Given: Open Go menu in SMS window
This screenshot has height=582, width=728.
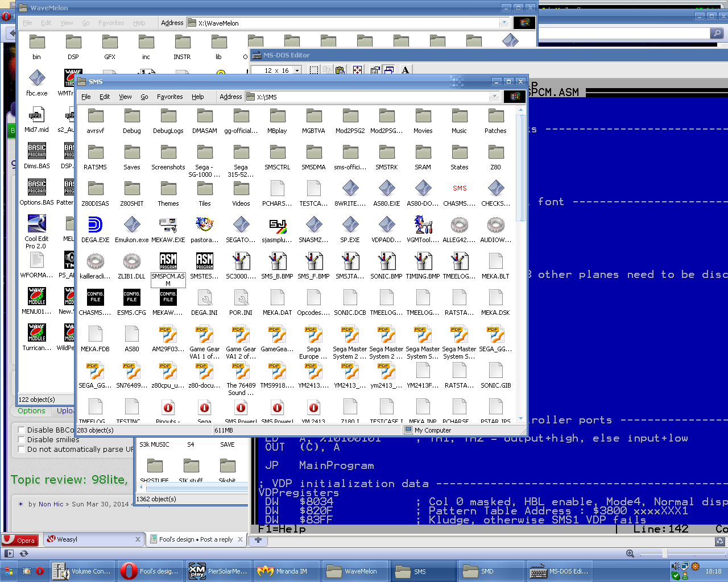Looking at the screenshot, I should pos(144,97).
